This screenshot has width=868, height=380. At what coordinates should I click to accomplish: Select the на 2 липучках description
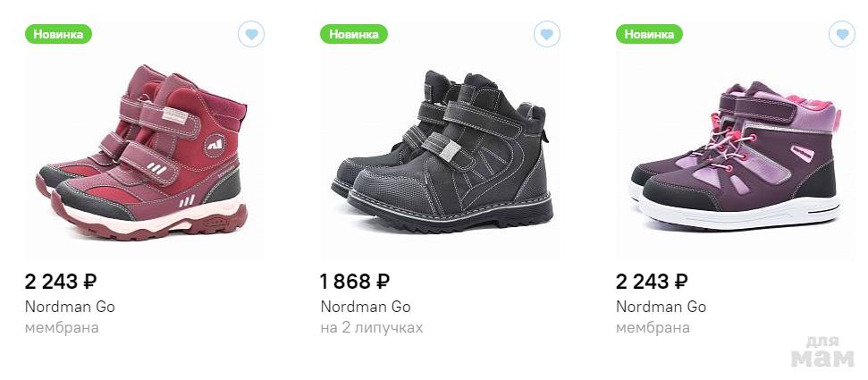(x=371, y=328)
